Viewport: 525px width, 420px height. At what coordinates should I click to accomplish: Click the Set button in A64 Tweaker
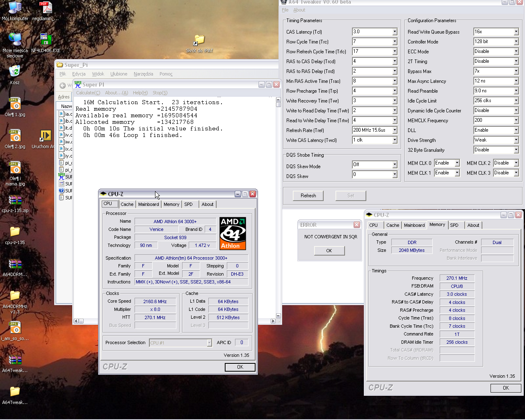[351, 196]
